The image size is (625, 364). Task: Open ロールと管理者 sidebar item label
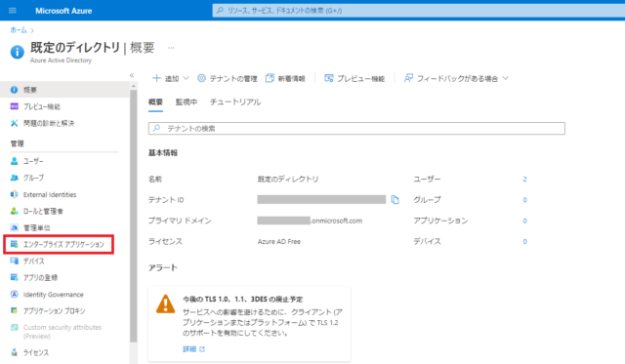(43, 211)
